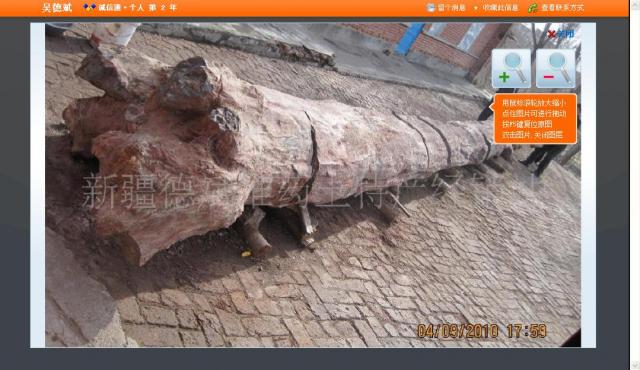Zoom out with the red minus magnifier
The width and height of the screenshot is (640, 370).
click(556, 69)
